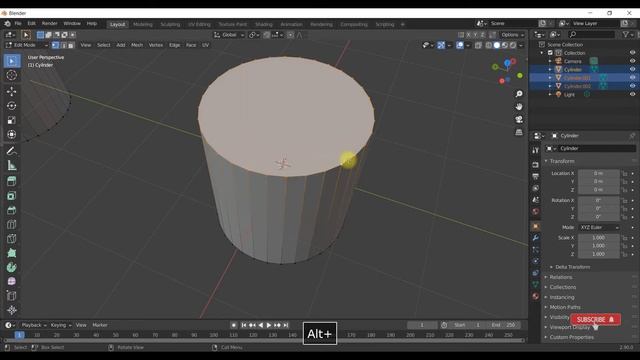Click the Keying button in timeline

[x=61, y=325]
